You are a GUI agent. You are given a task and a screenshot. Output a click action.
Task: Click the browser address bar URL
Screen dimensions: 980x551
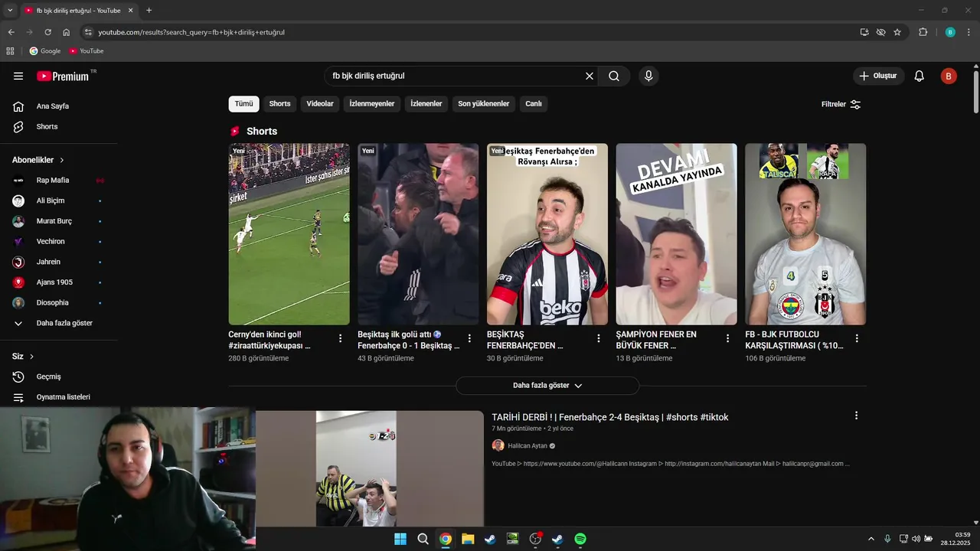191,32
